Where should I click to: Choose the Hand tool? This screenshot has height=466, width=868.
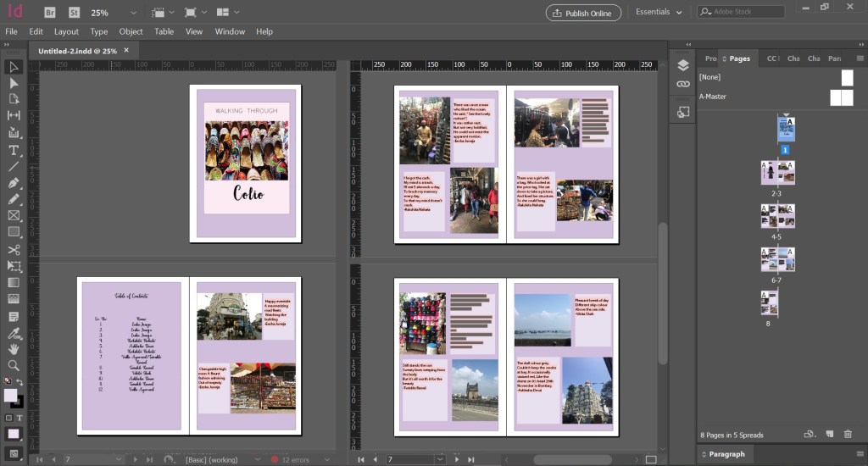pos(14,348)
